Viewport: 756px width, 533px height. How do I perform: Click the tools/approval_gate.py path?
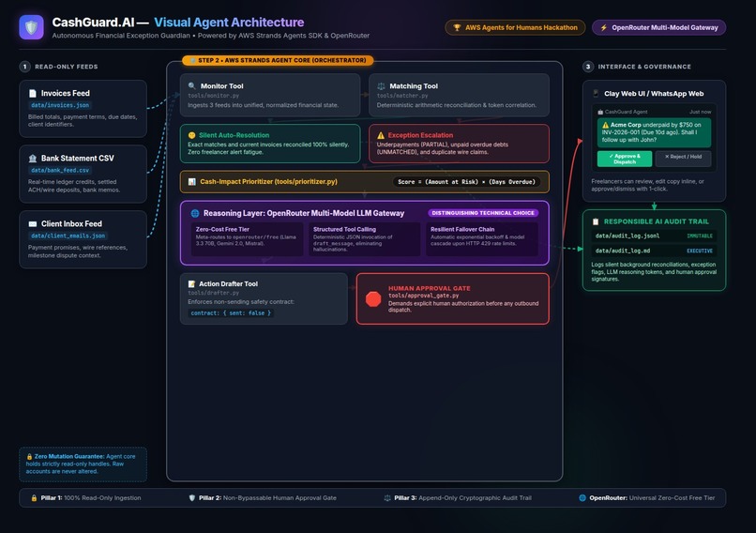tap(423, 296)
